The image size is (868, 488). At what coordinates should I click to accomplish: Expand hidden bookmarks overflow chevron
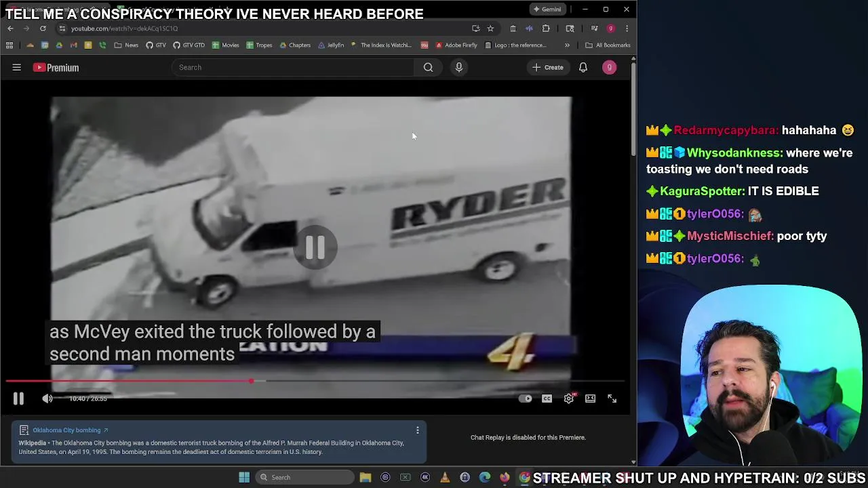pyautogui.click(x=567, y=45)
